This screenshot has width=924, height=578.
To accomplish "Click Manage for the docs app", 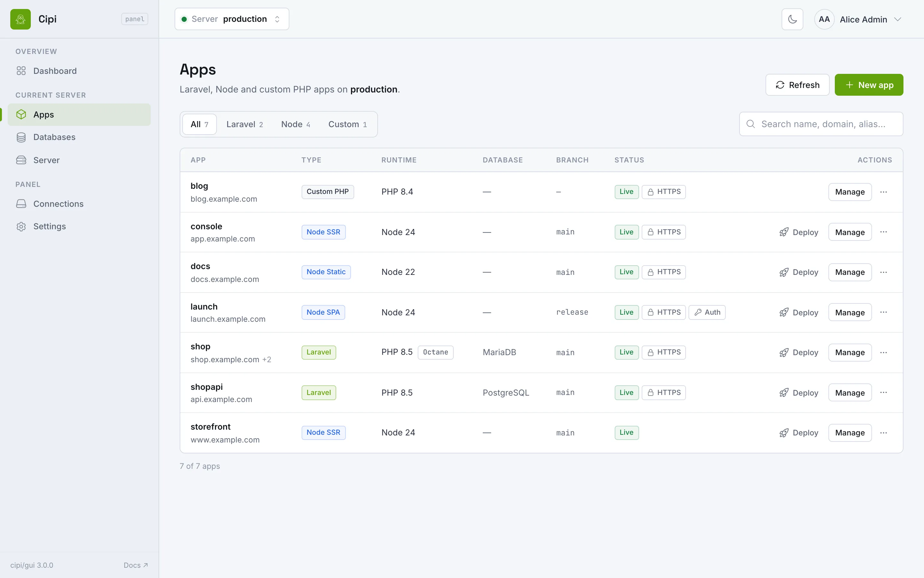I will pos(850,272).
